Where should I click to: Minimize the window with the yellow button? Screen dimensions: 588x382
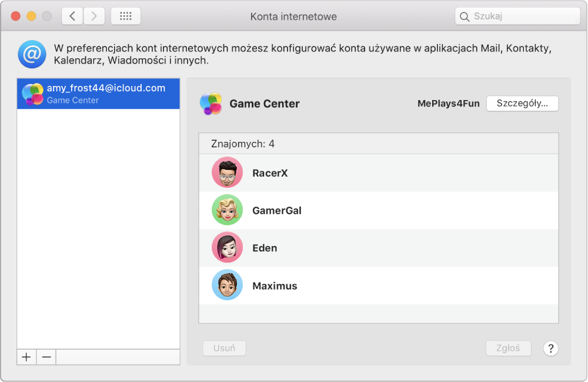tap(31, 16)
